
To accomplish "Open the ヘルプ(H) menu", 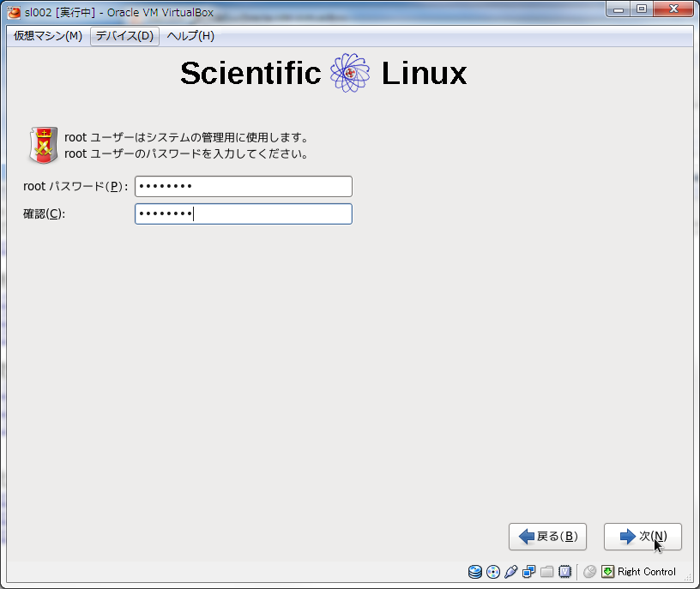I will pos(190,36).
